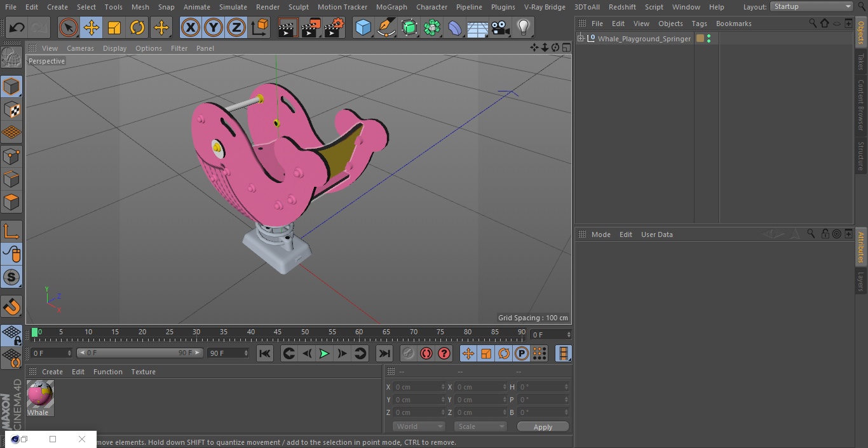Screen dimensions: 868x448
Task: Open viewport Display menu
Action: [x=114, y=48]
